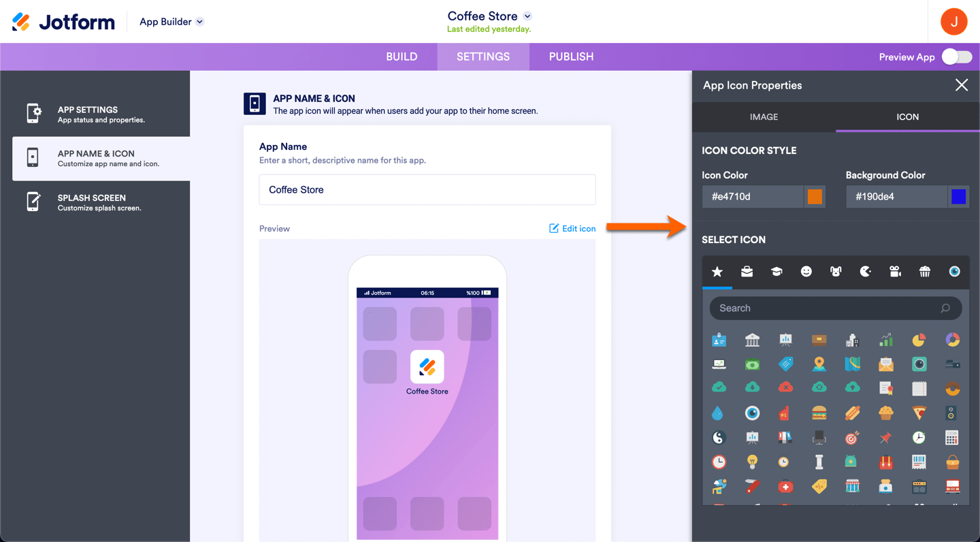
Task: Pick the pizza slice icon
Action: (x=919, y=413)
